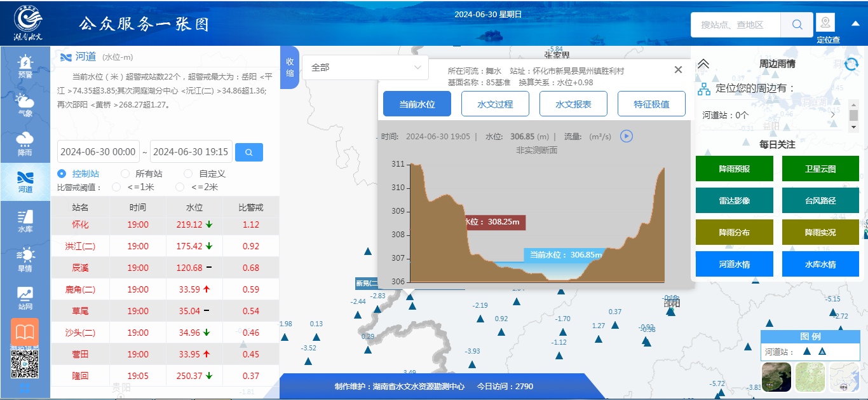This screenshot has width=868, height=400.
Task: Select the 草尾 station row
Action: 165,311
